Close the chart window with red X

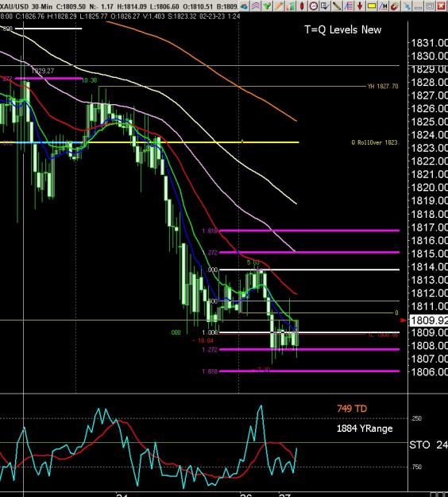[441, 6]
